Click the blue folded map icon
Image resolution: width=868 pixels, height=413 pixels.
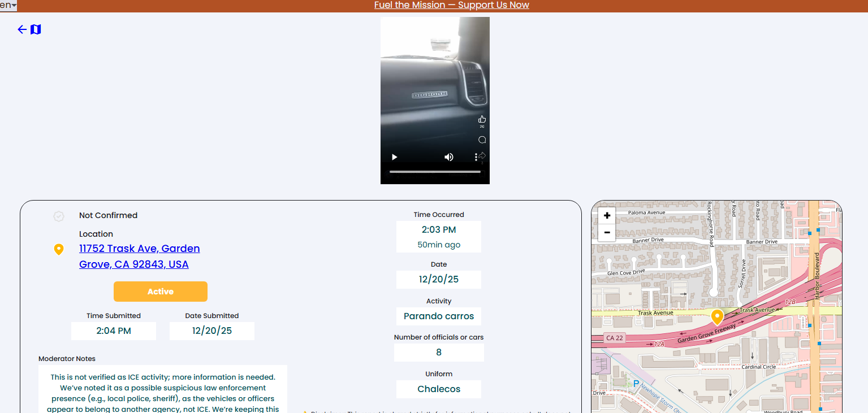pyautogui.click(x=36, y=29)
